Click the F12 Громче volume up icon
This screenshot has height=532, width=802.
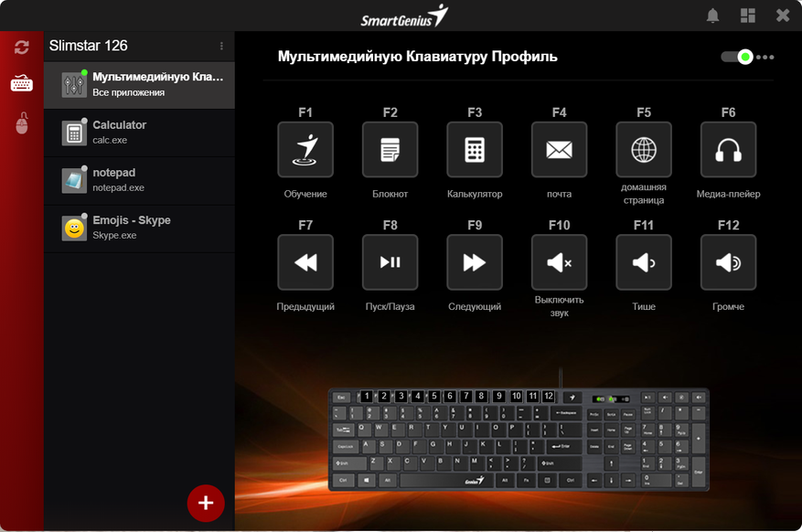tap(728, 262)
